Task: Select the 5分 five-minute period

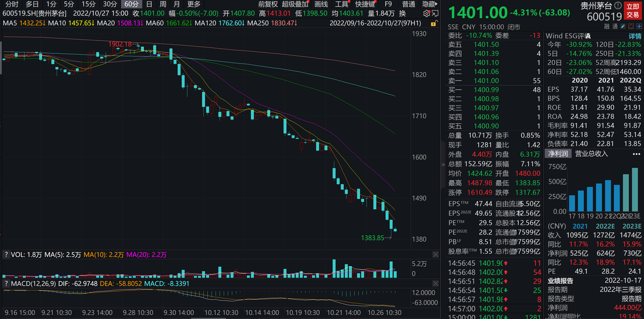Action: 69,4
